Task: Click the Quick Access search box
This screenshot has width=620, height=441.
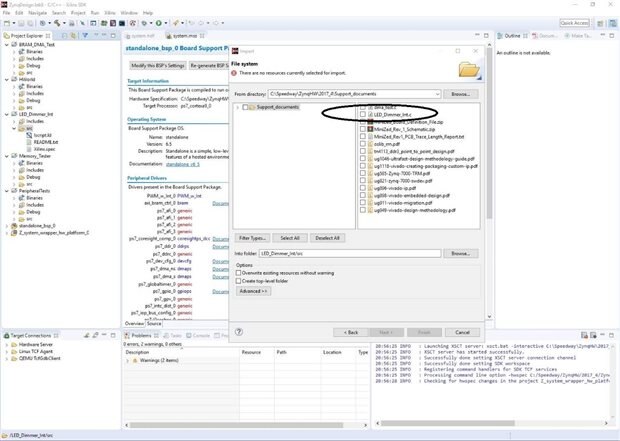Action: coord(573,22)
